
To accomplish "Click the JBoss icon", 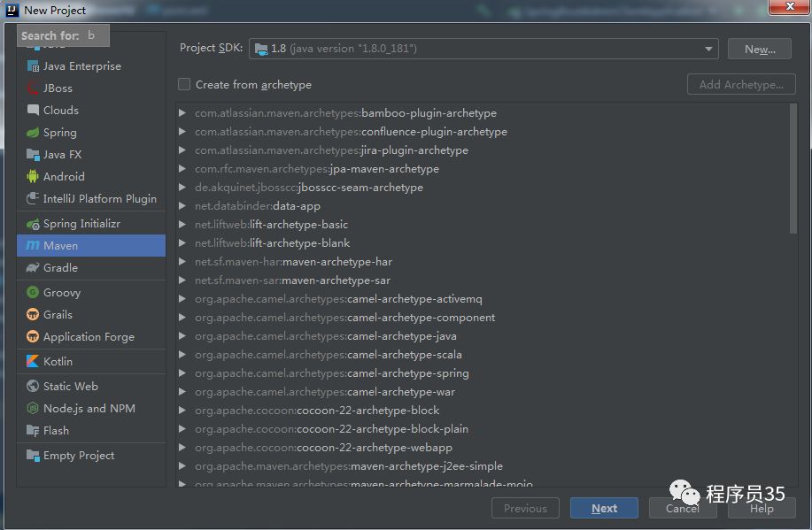I will tap(33, 88).
